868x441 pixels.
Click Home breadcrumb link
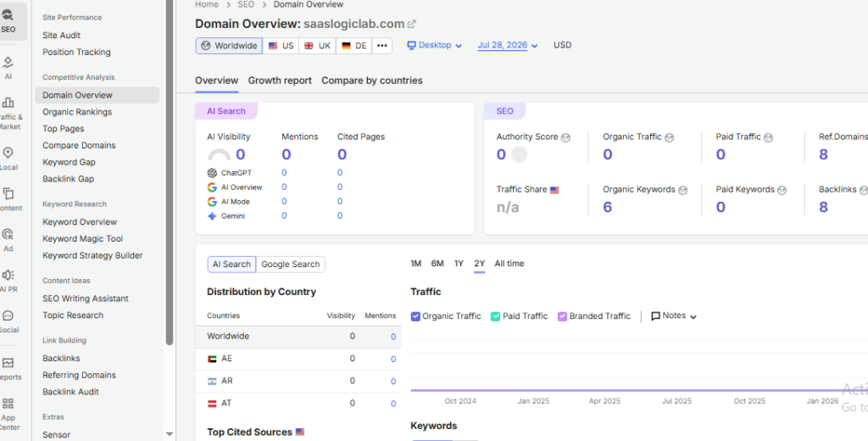tap(207, 4)
